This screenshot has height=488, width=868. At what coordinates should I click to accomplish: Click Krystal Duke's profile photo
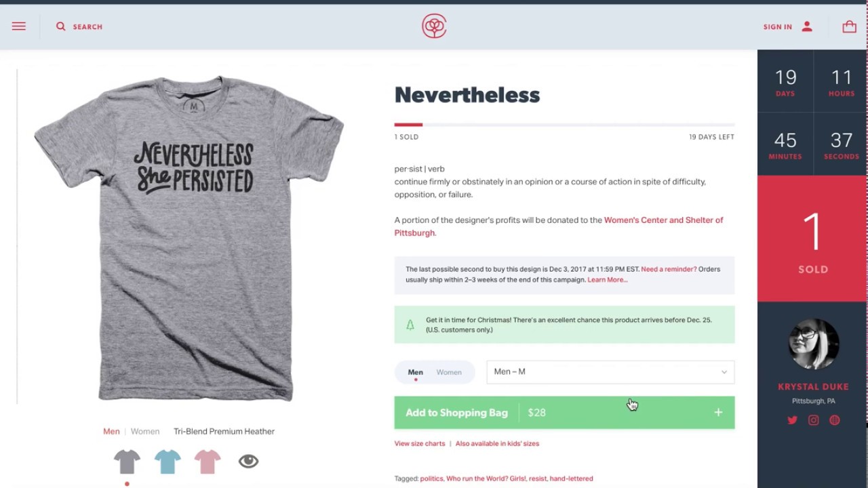pyautogui.click(x=813, y=344)
